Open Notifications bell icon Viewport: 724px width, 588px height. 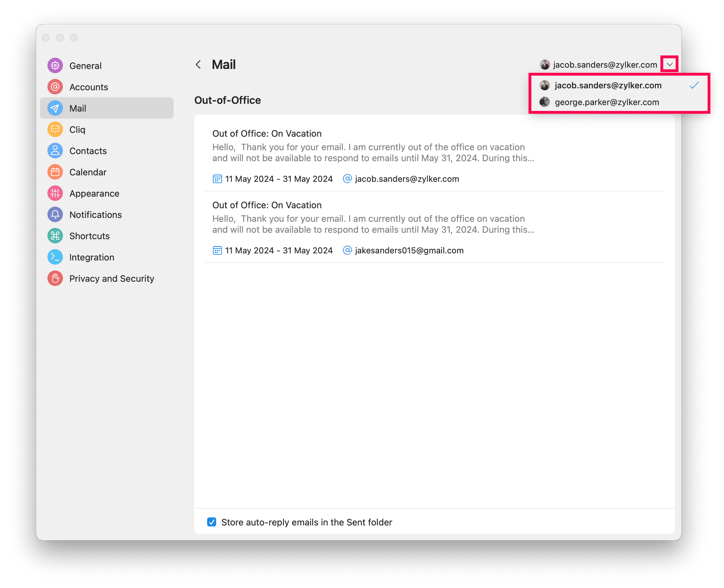[x=55, y=215]
